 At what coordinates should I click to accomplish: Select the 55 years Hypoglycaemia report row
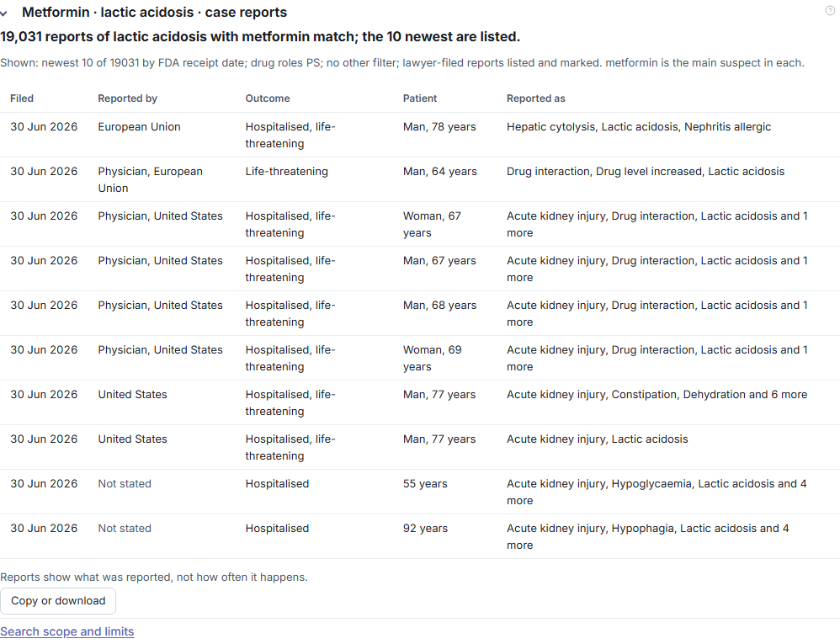pyautogui.click(x=420, y=492)
